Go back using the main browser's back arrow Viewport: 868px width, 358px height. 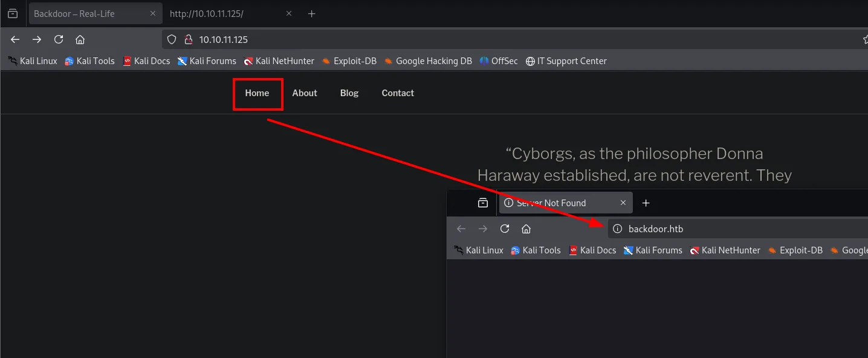(15, 39)
